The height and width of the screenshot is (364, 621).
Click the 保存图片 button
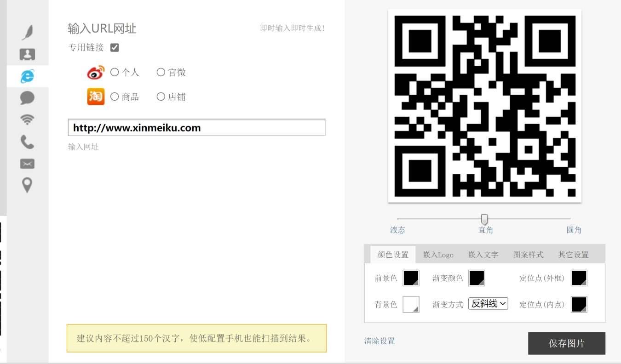(567, 343)
